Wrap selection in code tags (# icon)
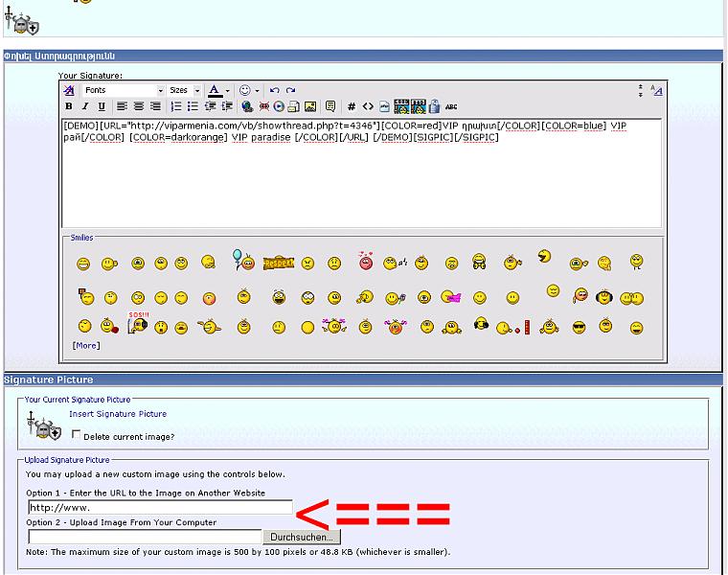Viewport: 728px width, 575px height. click(x=352, y=106)
